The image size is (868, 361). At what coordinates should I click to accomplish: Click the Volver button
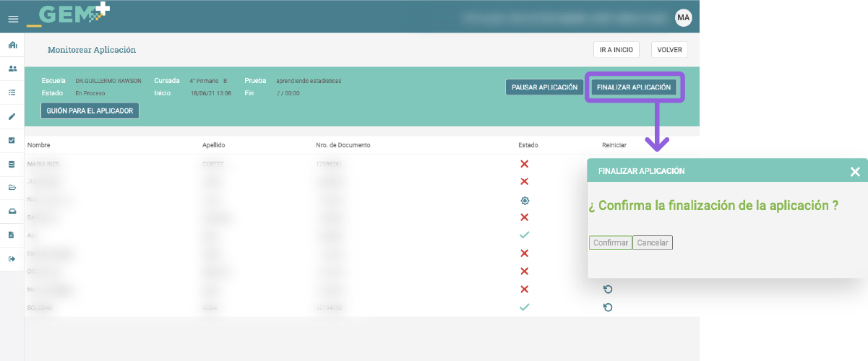669,50
